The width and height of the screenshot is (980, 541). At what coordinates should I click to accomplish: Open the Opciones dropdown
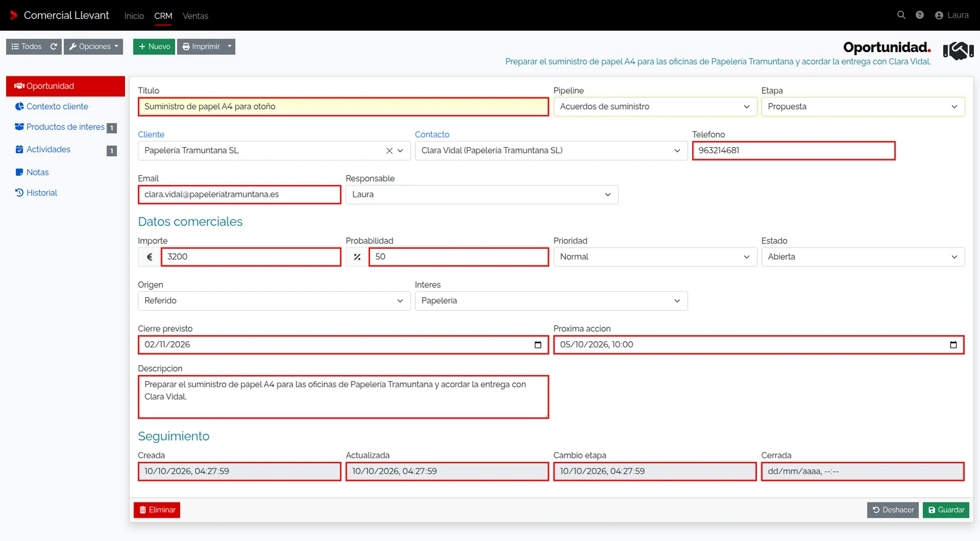pos(94,47)
